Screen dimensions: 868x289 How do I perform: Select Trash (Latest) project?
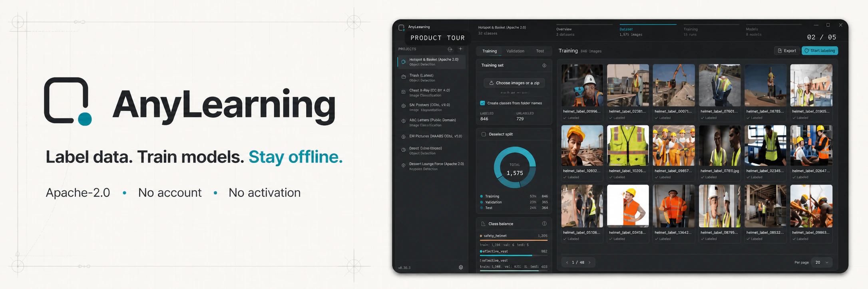tap(432, 77)
